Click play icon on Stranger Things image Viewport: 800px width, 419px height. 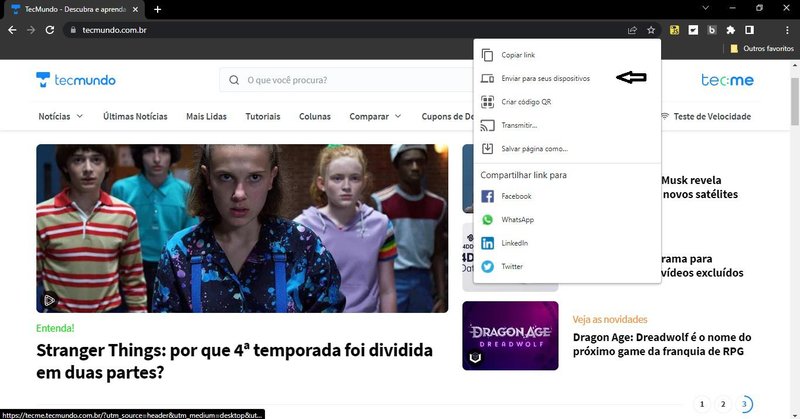pyautogui.click(x=49, y=300)
